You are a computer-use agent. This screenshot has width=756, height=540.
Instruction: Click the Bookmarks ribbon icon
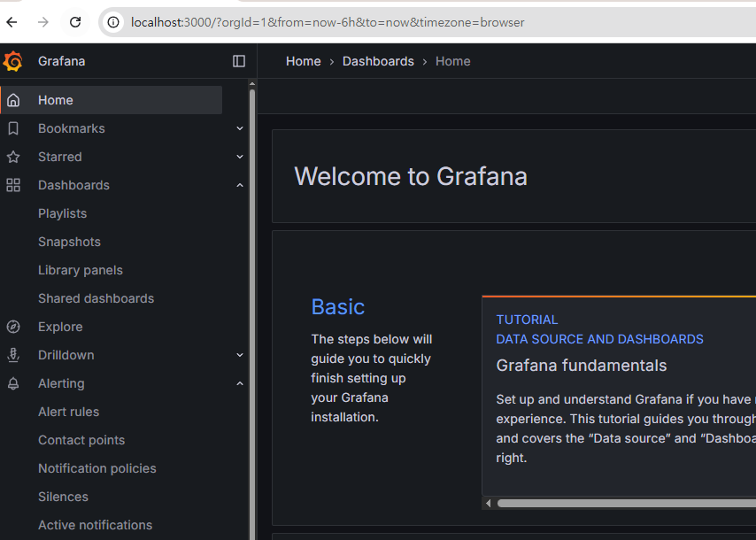13,128
